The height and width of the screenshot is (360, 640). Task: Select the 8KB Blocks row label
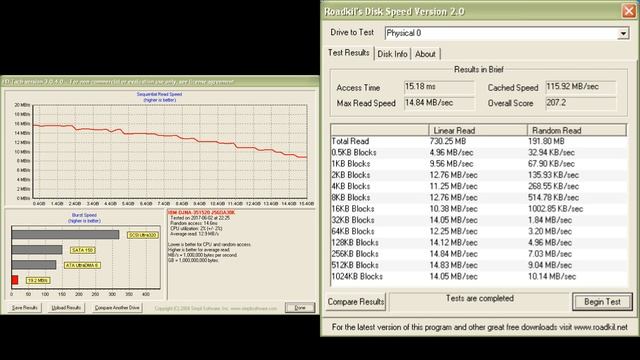351,198
